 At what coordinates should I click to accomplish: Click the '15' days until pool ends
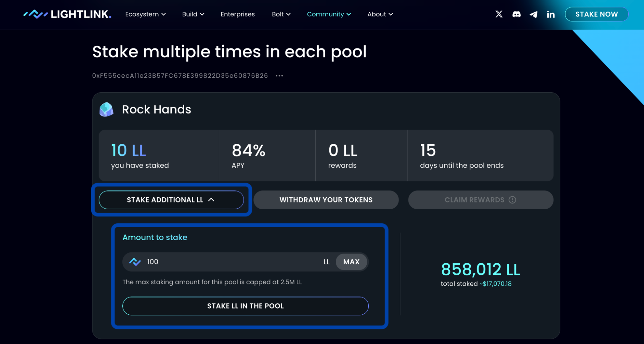click(x=428, y=151)
